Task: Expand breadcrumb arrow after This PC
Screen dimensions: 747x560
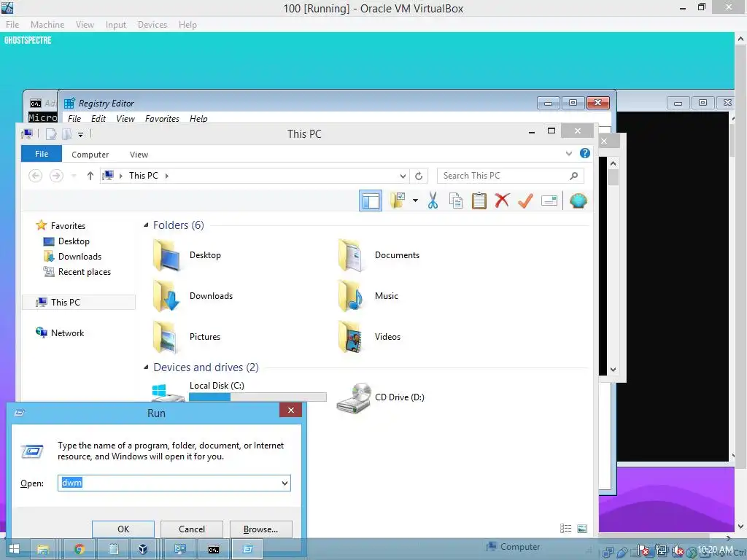Action: click(167, 176)
